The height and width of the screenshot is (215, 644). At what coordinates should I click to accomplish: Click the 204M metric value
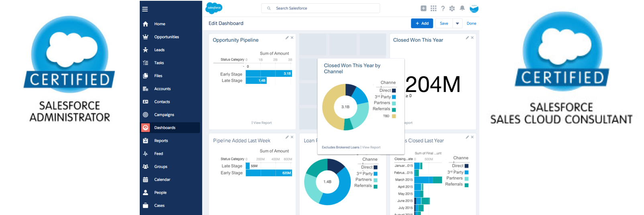click(433, 84)
